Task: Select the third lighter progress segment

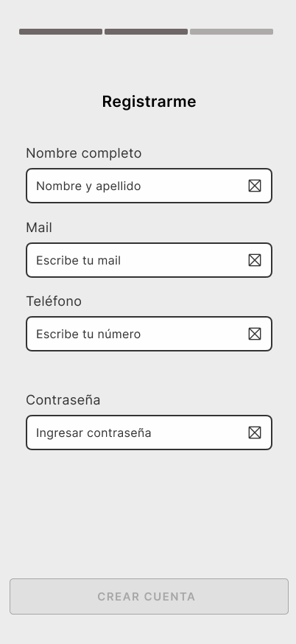Action: pos(231,32)
